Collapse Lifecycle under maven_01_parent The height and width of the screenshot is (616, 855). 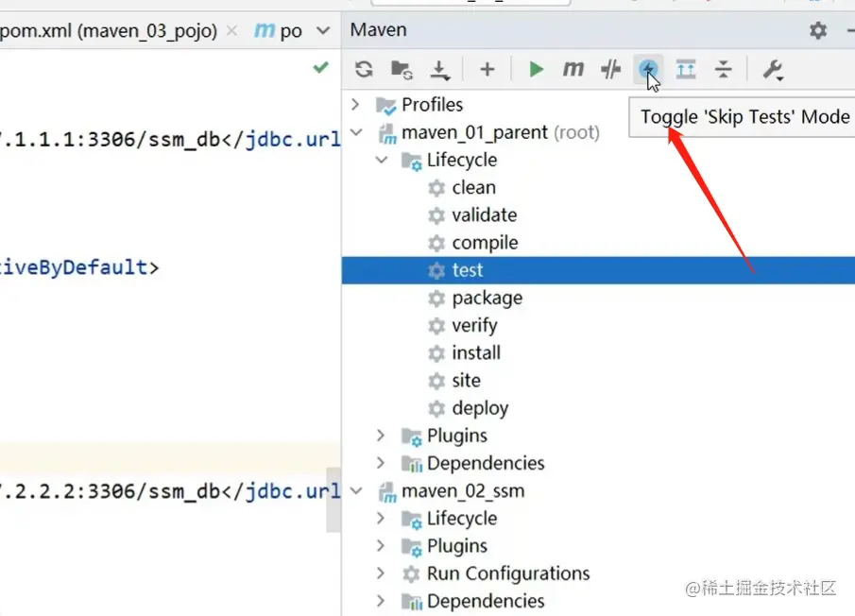click(381, 160)
